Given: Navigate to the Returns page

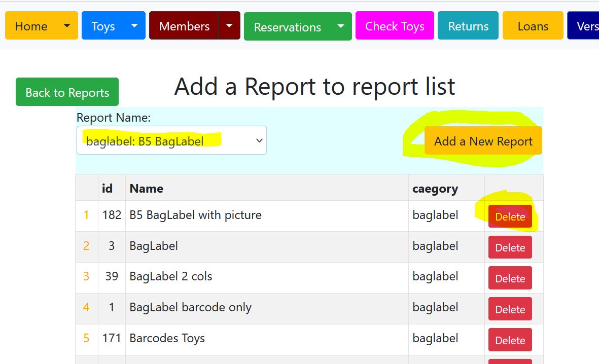Looking at the screenshot, I should 468,26.
